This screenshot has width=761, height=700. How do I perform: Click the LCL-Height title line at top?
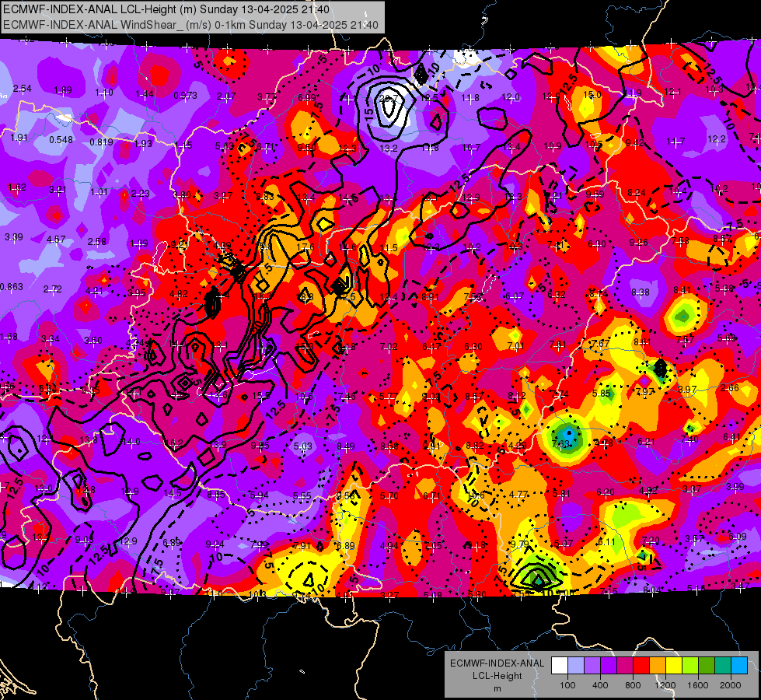166,9
